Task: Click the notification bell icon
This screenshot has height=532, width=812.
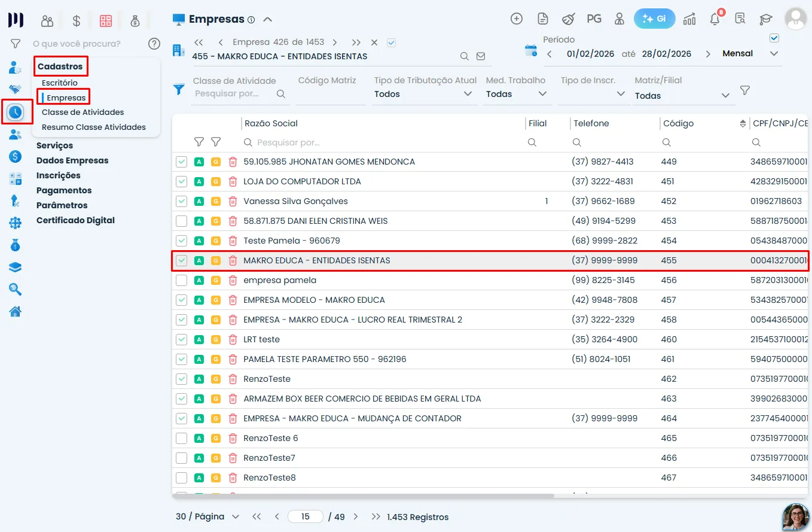Action: (715, 19)
